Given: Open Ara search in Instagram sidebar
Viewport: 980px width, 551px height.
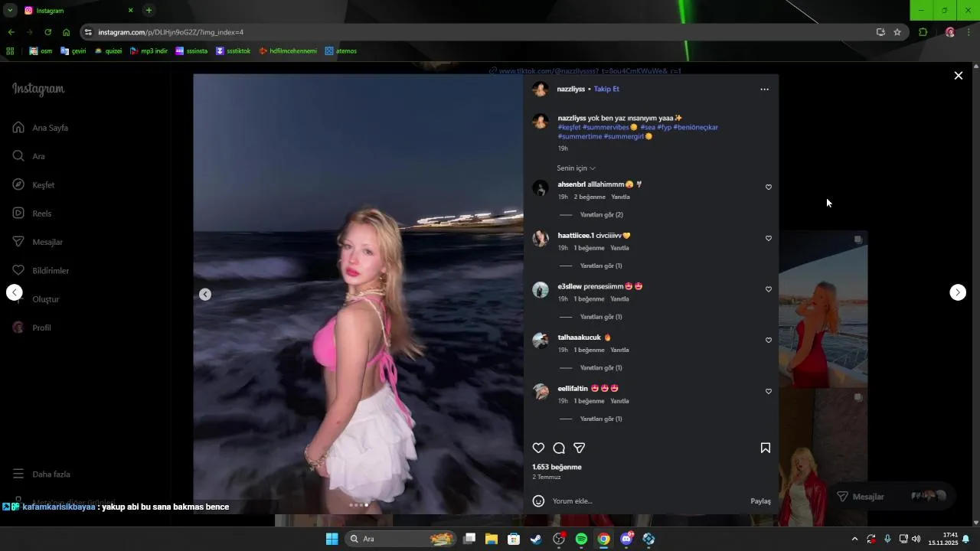Looking at the screenshot, I should [29, 156].
